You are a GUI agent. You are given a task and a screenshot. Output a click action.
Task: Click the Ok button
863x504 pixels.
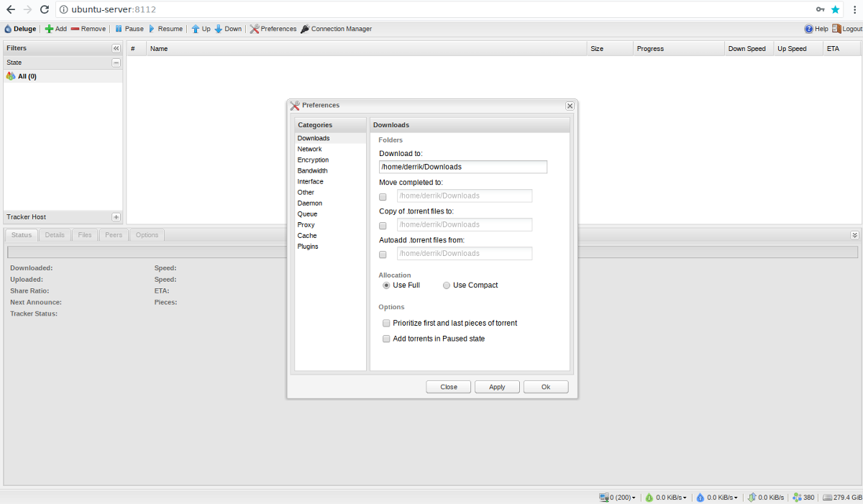546,387
